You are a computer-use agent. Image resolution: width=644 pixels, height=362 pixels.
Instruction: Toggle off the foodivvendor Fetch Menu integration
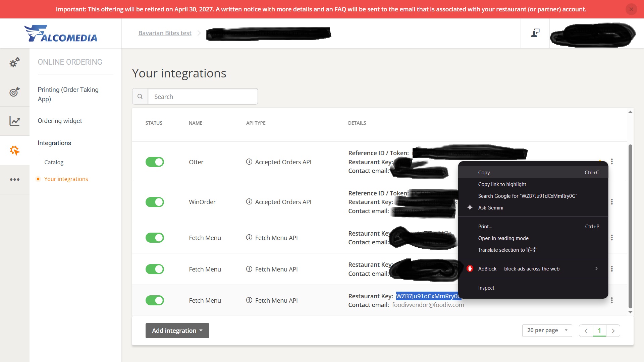[155, 300]
